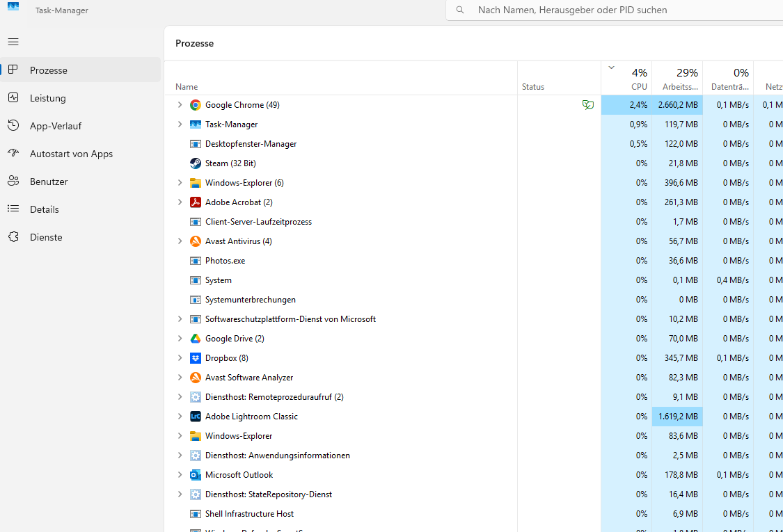
Task: Click the Diensthost: Remoteprozeduraufruf gear icon
Action: [196, 397]
